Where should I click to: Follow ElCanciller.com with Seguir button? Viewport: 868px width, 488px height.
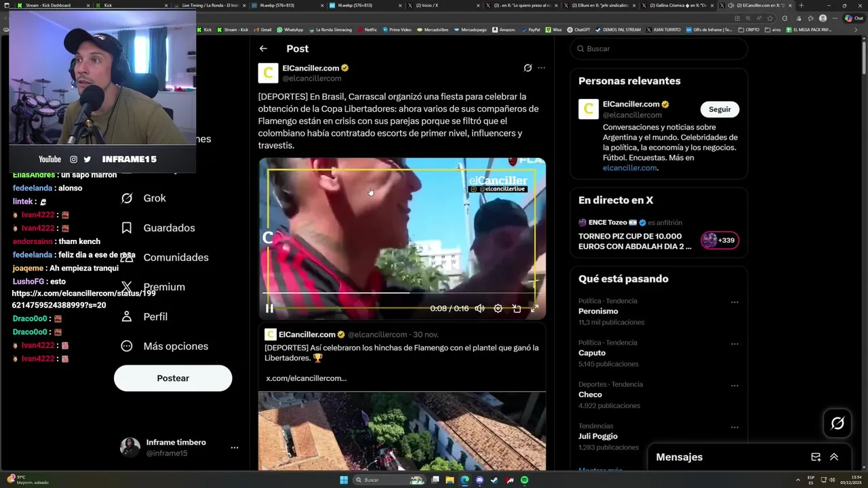click(x=719, y=109)
